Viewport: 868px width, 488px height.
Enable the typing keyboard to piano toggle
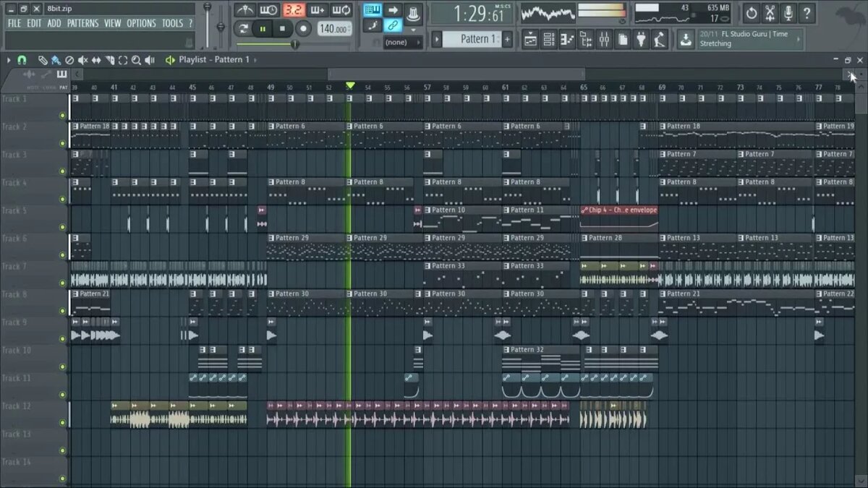373,10
